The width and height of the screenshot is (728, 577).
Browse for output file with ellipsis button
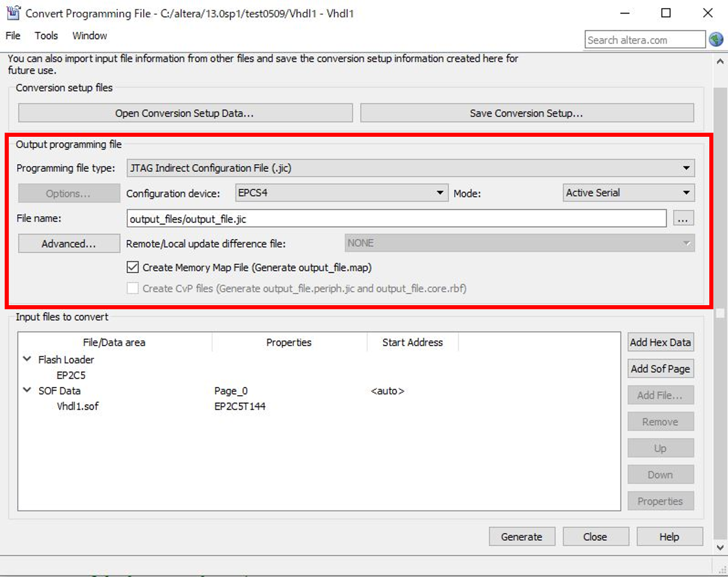(x=683, y=219)
